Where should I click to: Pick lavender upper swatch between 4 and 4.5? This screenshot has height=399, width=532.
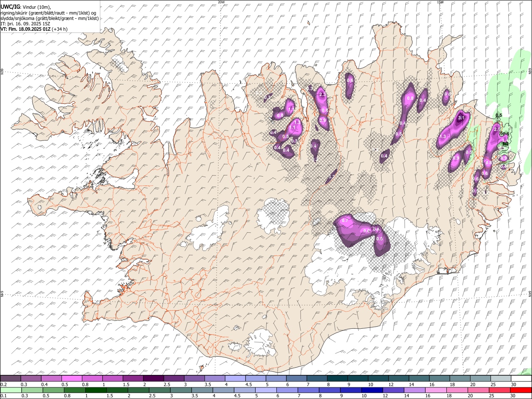pyautogui.click(x=235, y=378)
